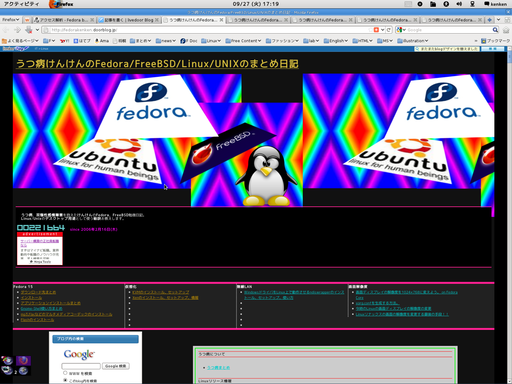Click the Tux penguin image
This screenshot has width=512, height=384.
266,176
